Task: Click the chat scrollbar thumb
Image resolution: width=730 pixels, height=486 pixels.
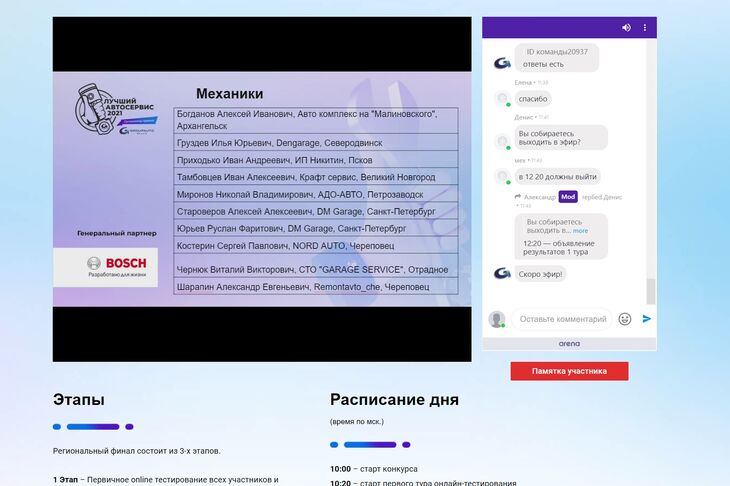Action: coord(651,291)
